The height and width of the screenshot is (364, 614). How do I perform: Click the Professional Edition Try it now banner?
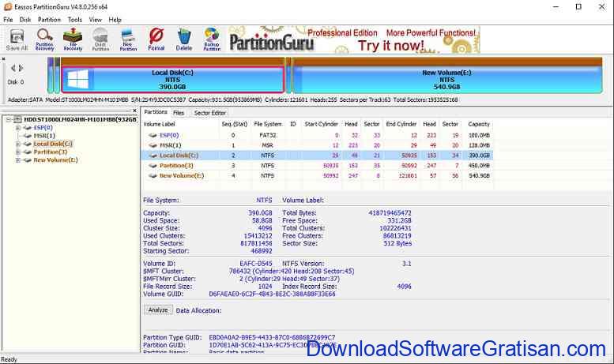[354, 39]
